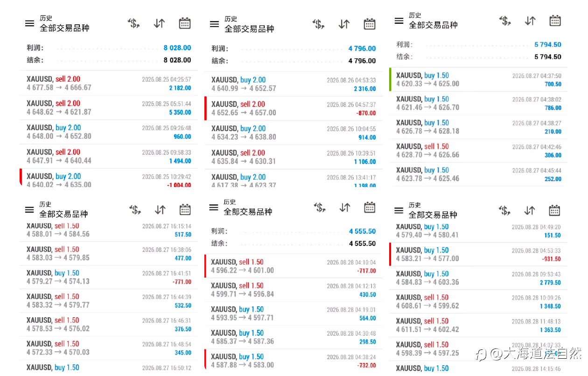Tap currency symbol filter icon in 4 796.00 panel
588x376 pixels.
click(x=318, y=24)
